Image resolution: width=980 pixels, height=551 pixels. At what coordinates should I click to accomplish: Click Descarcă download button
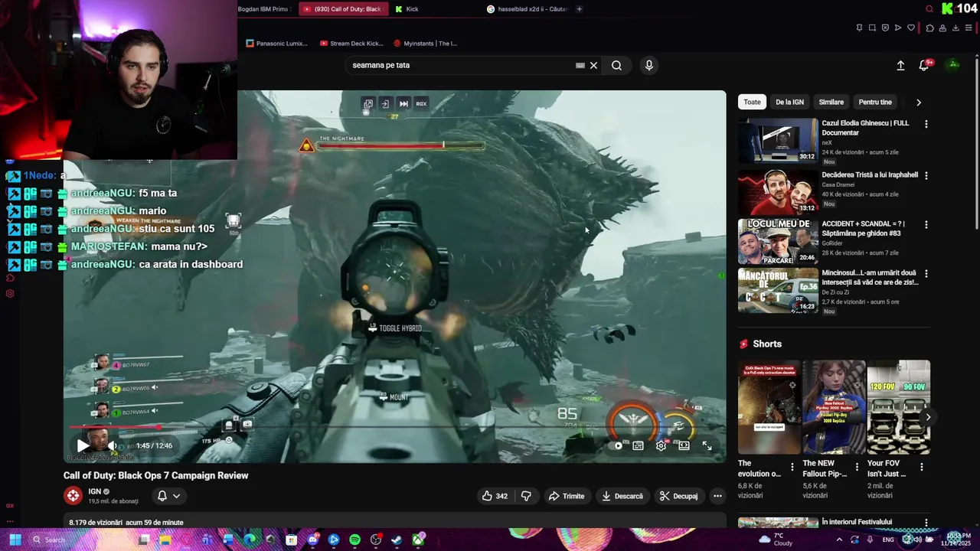point(622,496)
